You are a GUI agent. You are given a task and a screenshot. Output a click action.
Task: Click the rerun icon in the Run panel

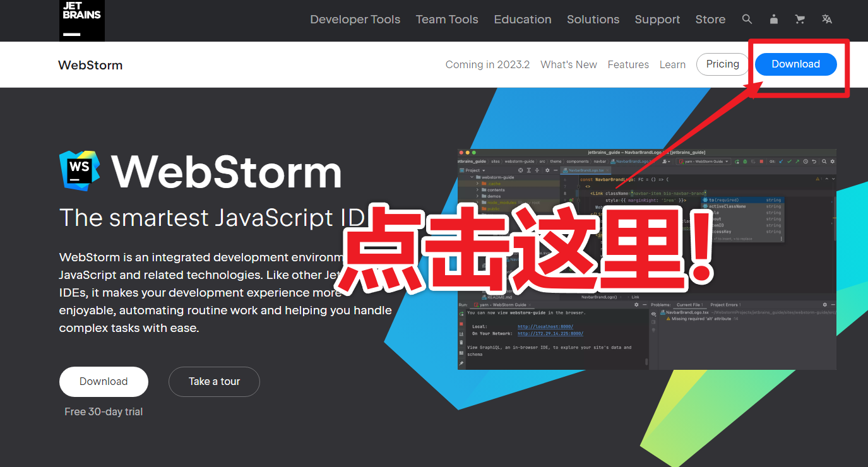coord(461,314)
